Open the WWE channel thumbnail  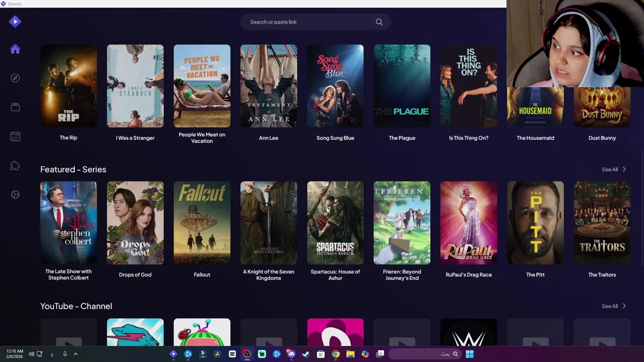468,332
